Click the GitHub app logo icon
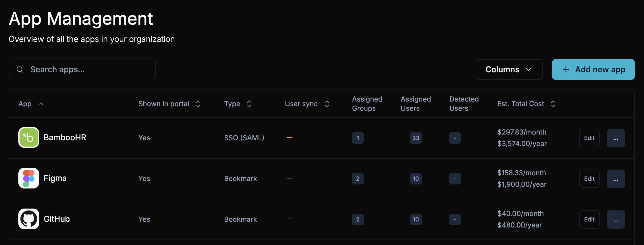The width and height of the screenshot is (644, 245). pyautogui.click(x=29, y=219)
